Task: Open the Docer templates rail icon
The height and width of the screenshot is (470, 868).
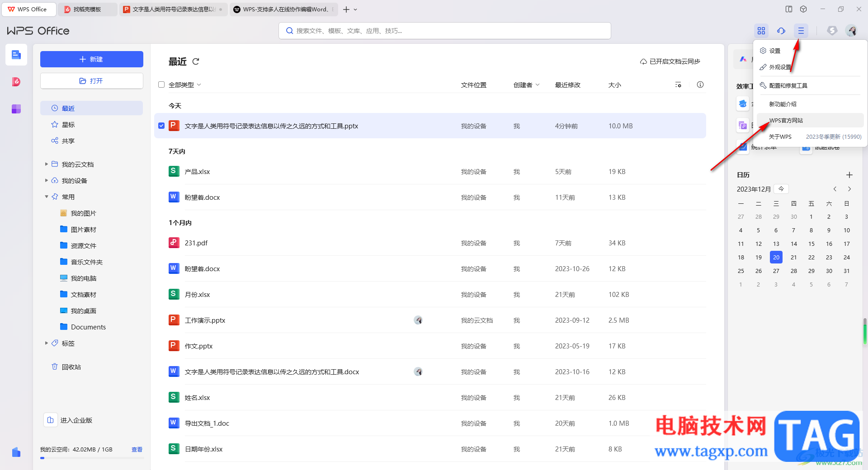Action: click(x=16, y=82)
